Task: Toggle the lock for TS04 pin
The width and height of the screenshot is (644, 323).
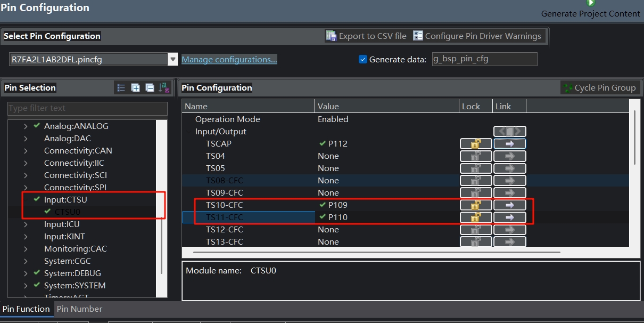Action: click(476, 156)
